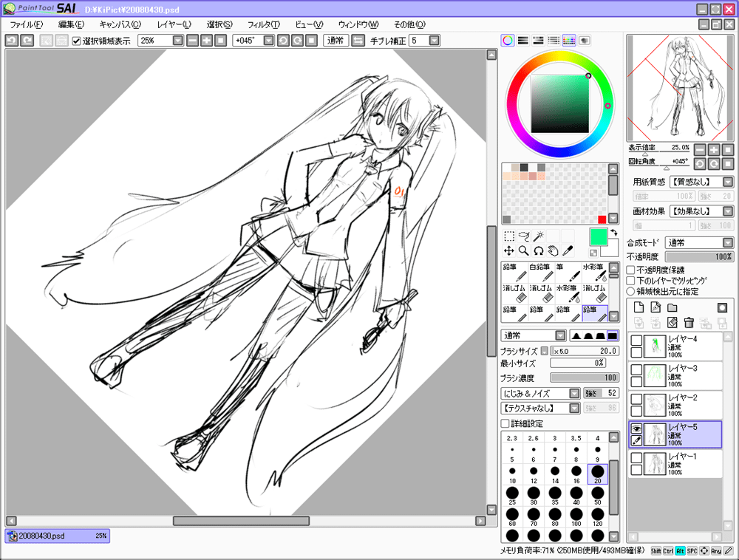
Task: Select brush size 12 preset
Action: click(x=534, y=474)
